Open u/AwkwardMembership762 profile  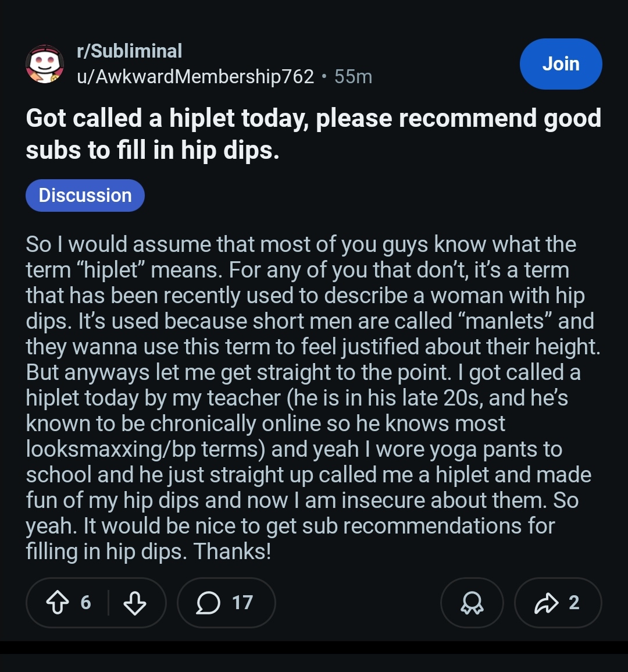(x=195, y=77)
